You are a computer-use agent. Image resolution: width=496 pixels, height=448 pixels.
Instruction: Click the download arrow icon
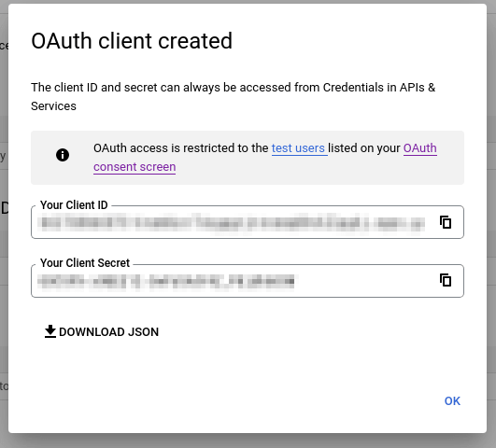(50, 331)
